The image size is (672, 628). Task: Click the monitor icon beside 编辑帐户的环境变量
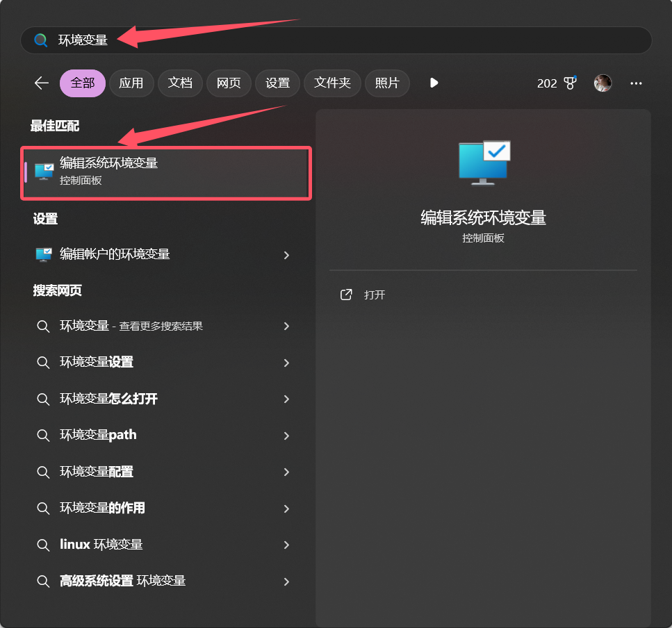click(44, 254)
